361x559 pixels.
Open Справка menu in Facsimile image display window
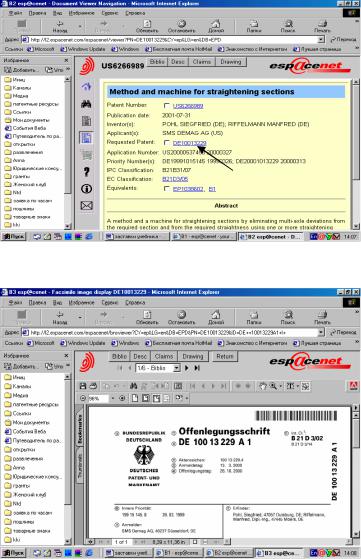pos(135,302)
